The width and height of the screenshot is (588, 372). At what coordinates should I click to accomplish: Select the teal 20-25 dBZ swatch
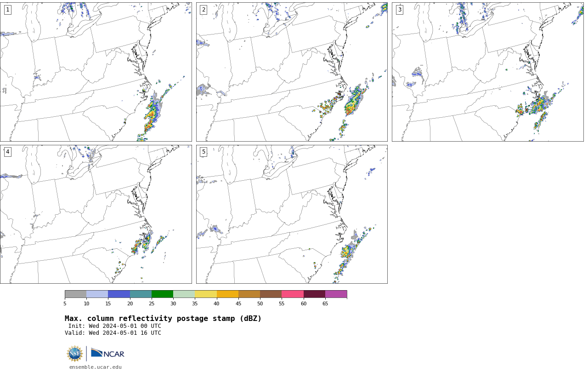141,294
